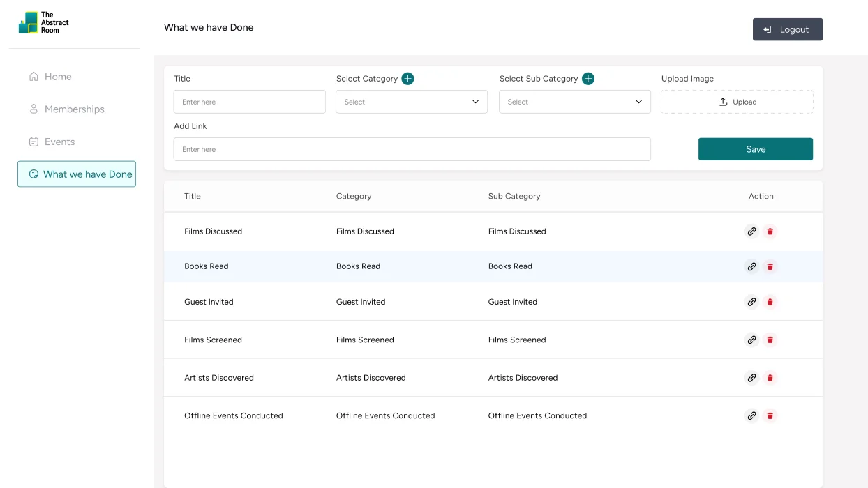Delete the Books Read row
868x488 pixels.
(770, 266)
